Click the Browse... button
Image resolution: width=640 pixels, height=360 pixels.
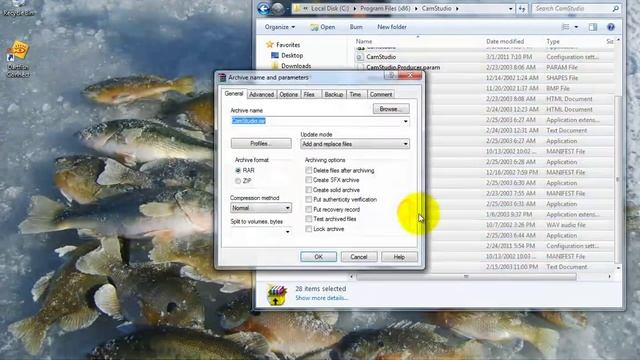(x=391, y=109)
